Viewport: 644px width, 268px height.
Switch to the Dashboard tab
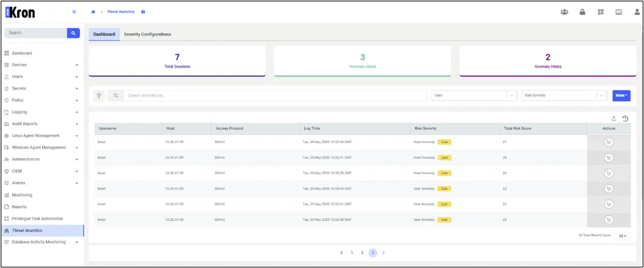pos(104,35)
